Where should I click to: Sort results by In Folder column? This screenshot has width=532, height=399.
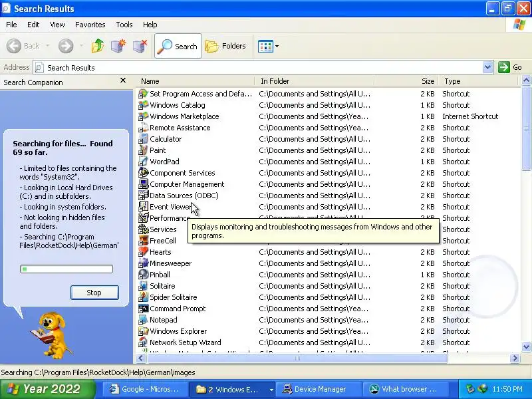tap(315, 81)
